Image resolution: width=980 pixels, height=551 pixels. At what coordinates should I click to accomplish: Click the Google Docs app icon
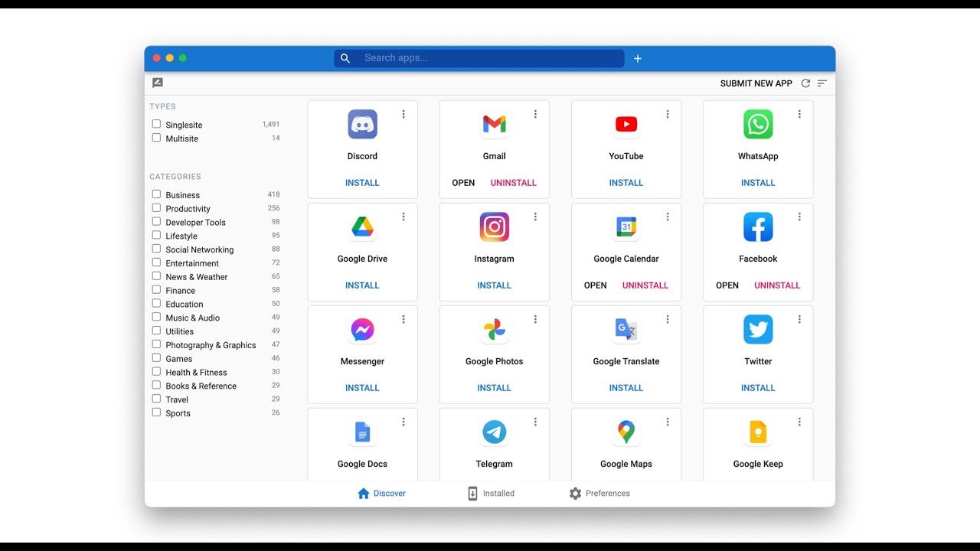362,432
